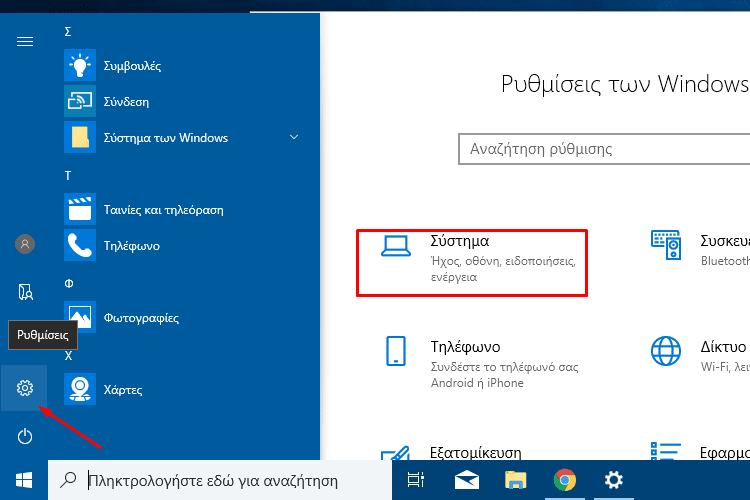Open the Ταινίες και τηλεόραση app icon
This screenshot has width=750, height=500.
tap(80, 209)
